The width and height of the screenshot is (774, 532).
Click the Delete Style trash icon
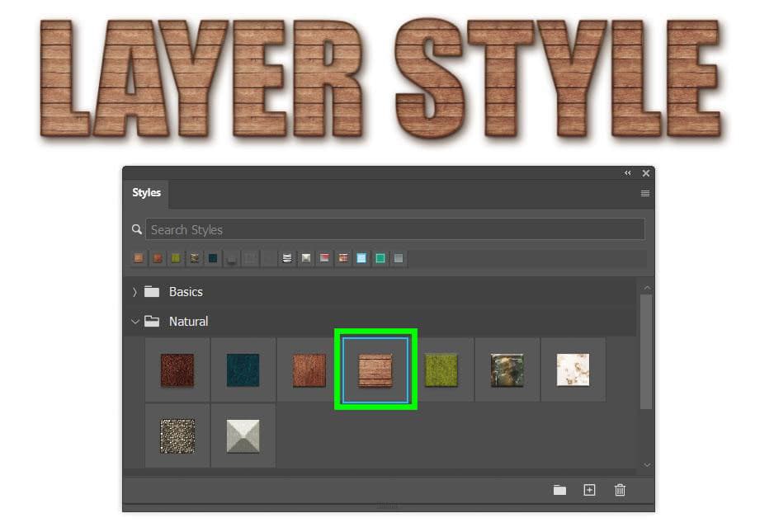(620, 490)
